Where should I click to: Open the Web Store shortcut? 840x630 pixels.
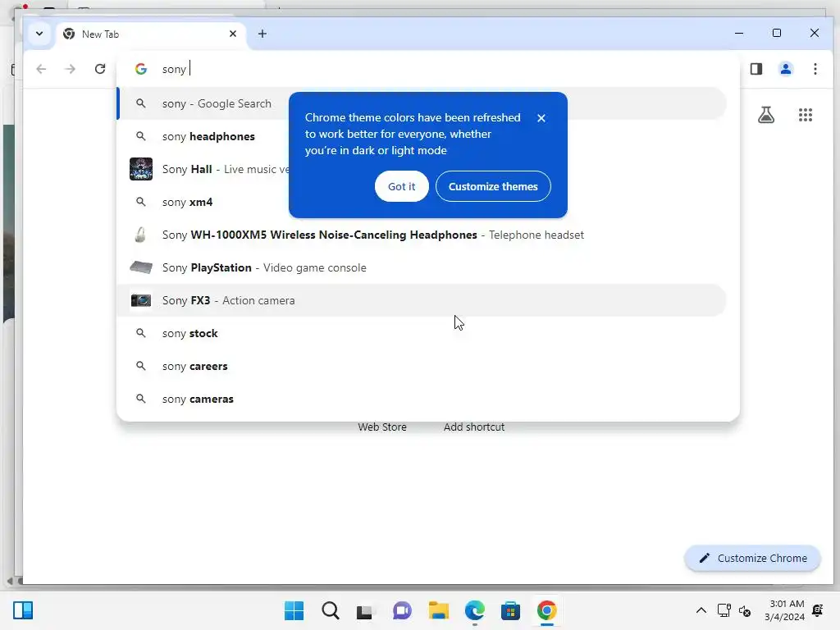pos(382,427)
